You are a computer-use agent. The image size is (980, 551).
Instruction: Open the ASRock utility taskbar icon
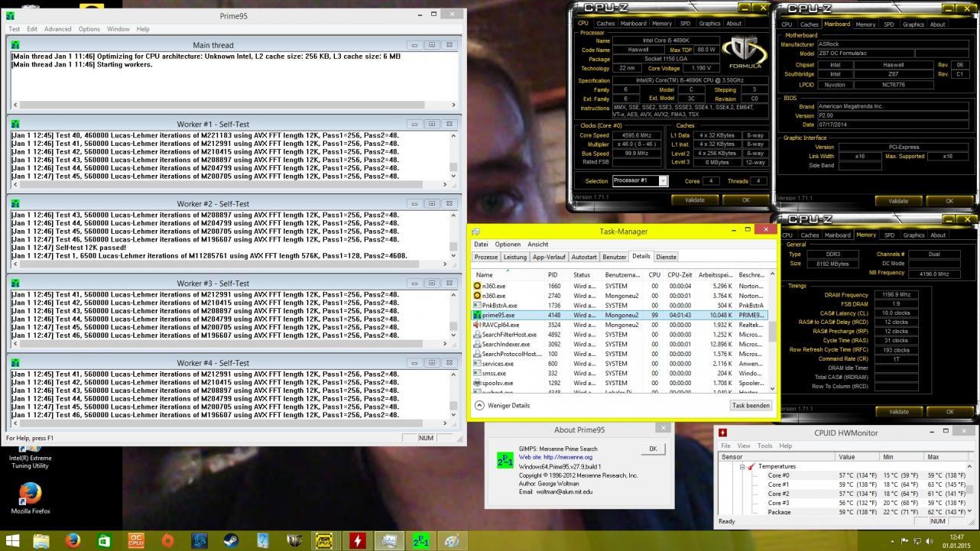pos(326,541)
